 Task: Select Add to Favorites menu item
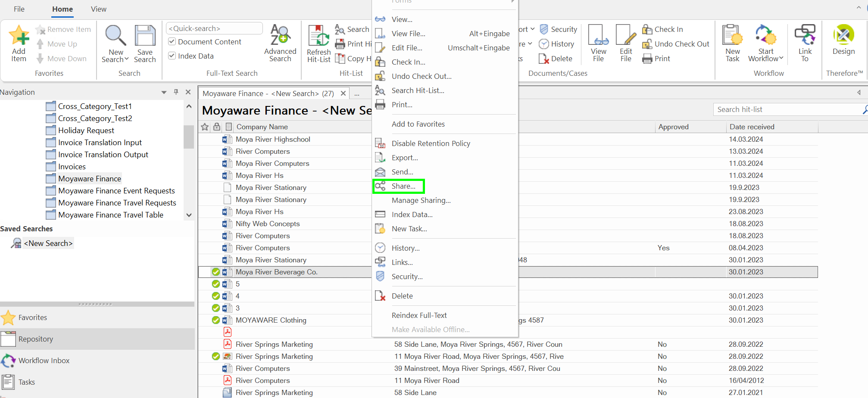418,124
